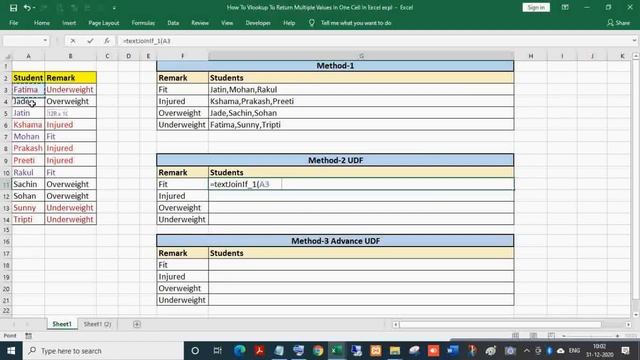The height and width of the screenshot is (360, 640).
Task: Click the Undo arrow icon
Action: (27, 8)
